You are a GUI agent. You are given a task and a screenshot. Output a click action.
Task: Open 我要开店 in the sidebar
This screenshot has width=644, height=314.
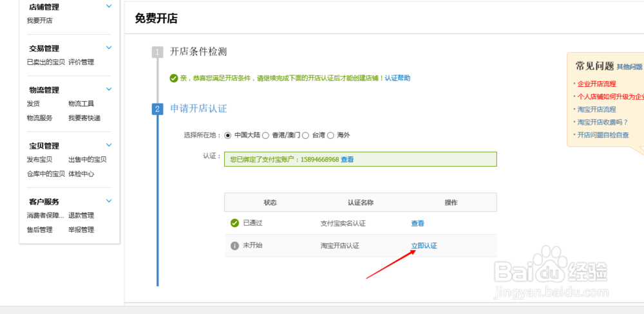(x=40, y=21)
